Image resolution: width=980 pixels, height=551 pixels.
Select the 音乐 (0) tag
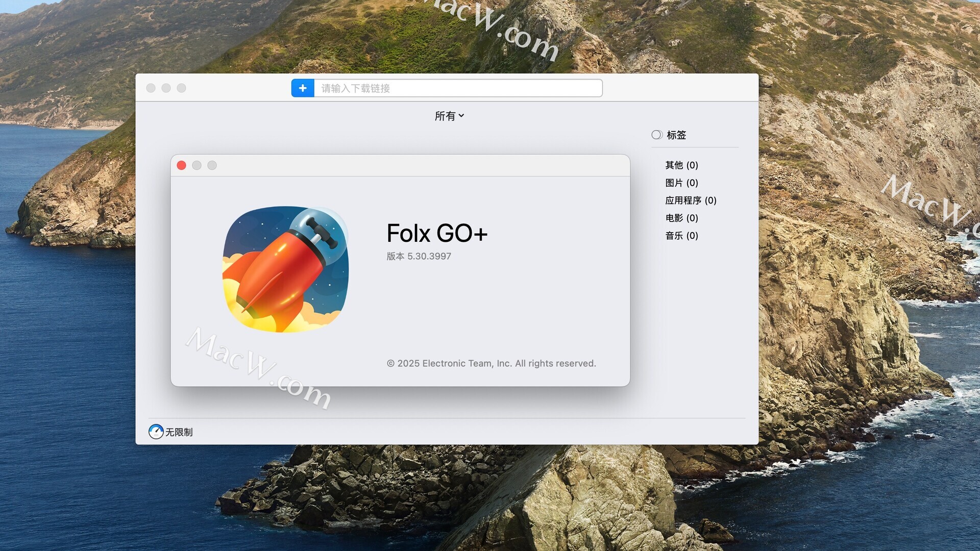coord(681,235)
